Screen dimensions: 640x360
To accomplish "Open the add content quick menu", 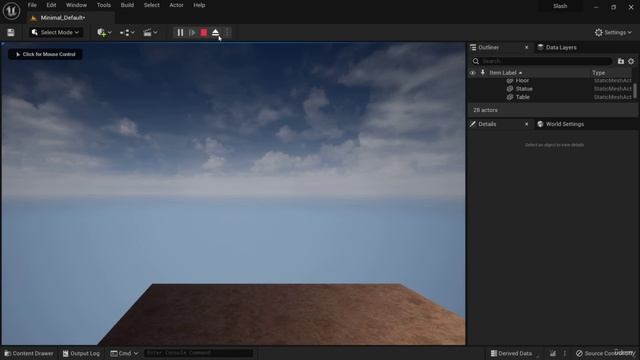I will (x=104, y=33).
